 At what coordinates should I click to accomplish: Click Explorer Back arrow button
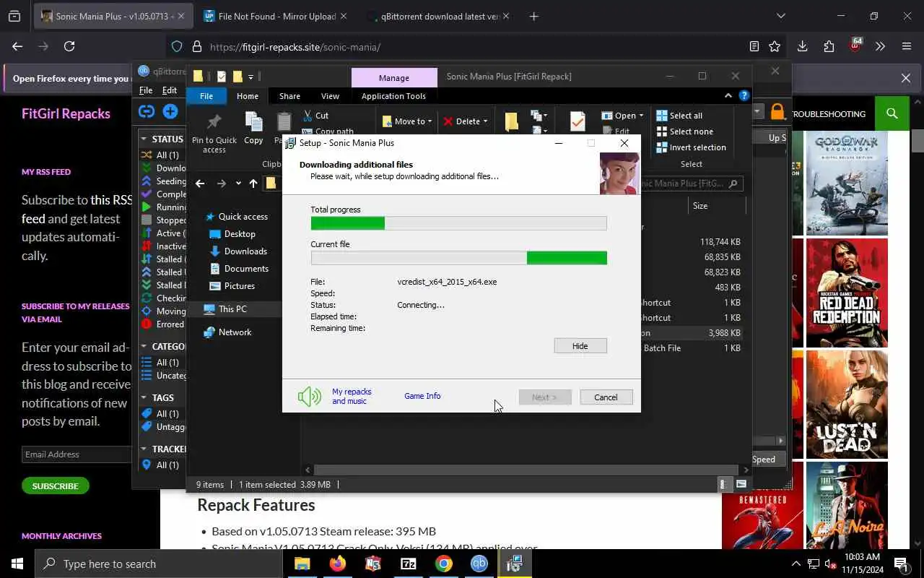200,184
